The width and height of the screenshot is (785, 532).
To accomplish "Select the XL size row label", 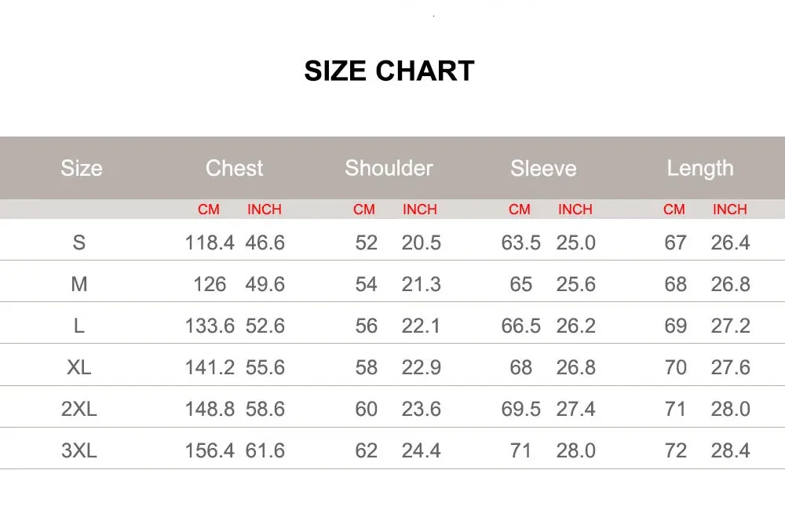I will tap(78, 367).
